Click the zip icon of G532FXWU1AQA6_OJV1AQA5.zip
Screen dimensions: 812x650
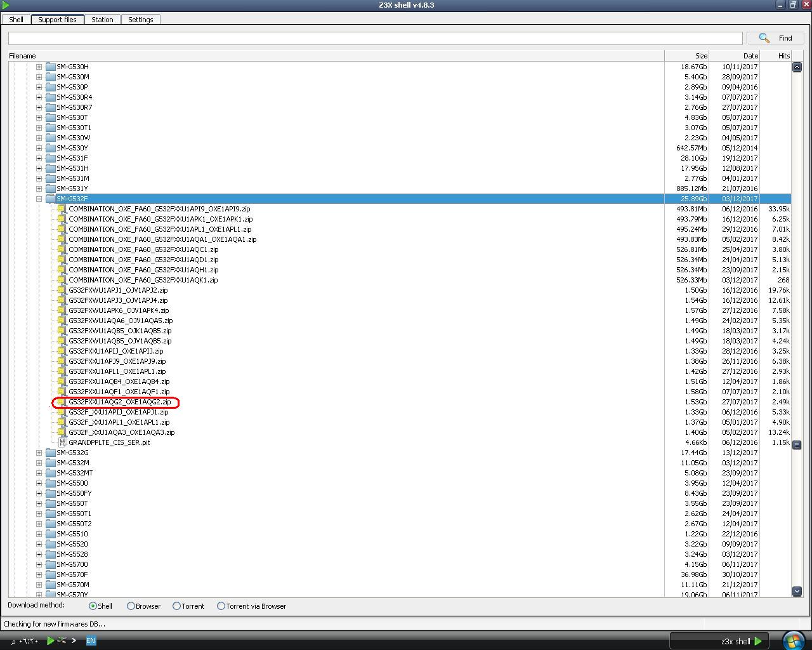point(62,321)
